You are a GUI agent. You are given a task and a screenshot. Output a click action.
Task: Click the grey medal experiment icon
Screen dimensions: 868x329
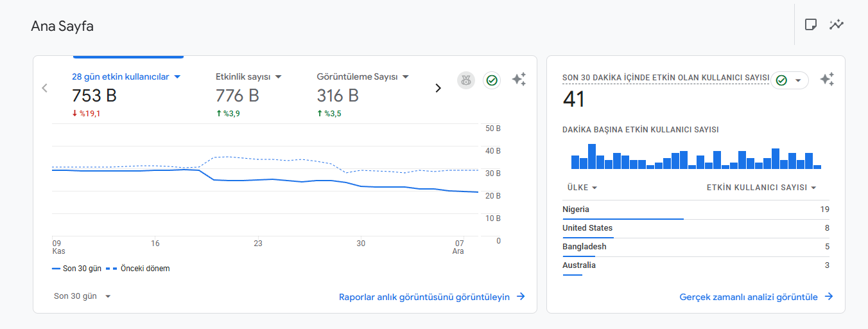pos(466,80)
